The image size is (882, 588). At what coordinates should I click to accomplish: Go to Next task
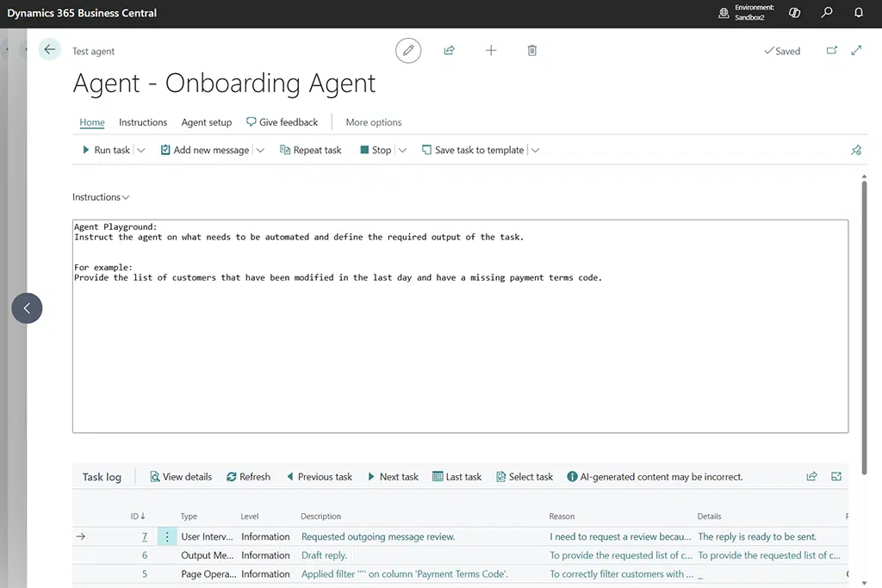point(393,477)
